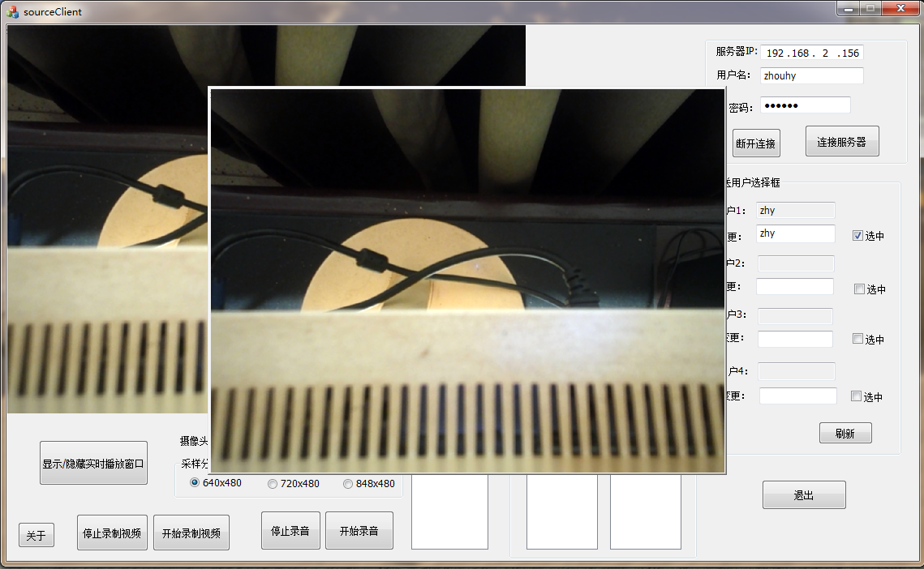This screenshot has height=569, width=924.
Task: Click the 刷新 refresh button
Action: (x=844, y=434)
